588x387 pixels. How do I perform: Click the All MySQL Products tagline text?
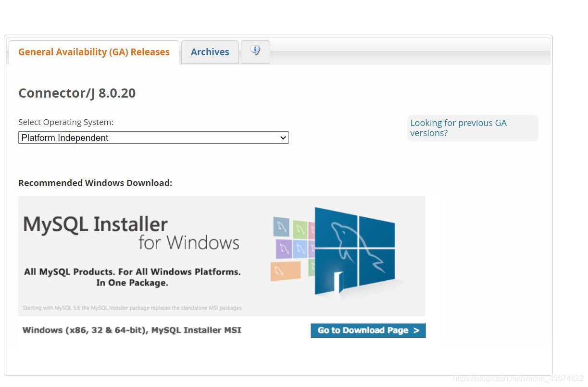(x=132, y=277)
